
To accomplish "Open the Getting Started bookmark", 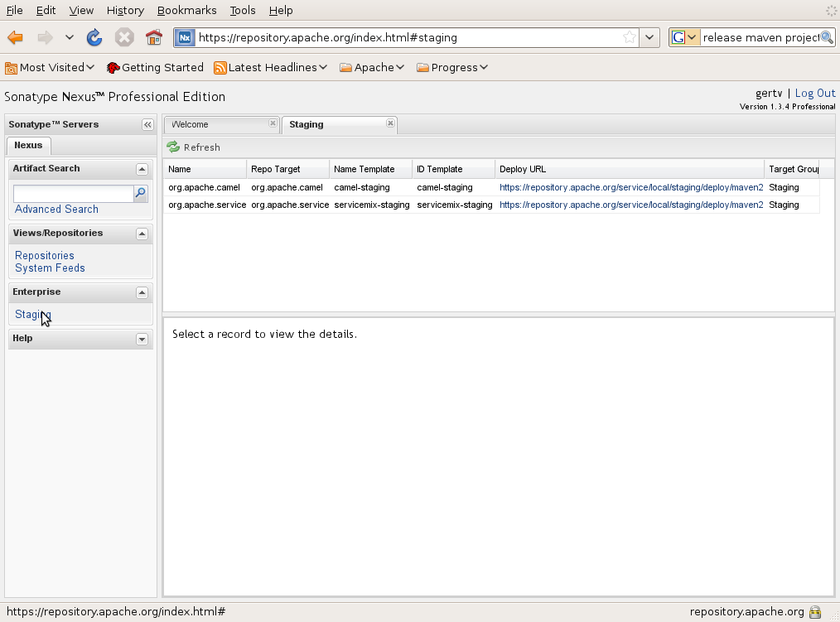I will click(155, 68).
